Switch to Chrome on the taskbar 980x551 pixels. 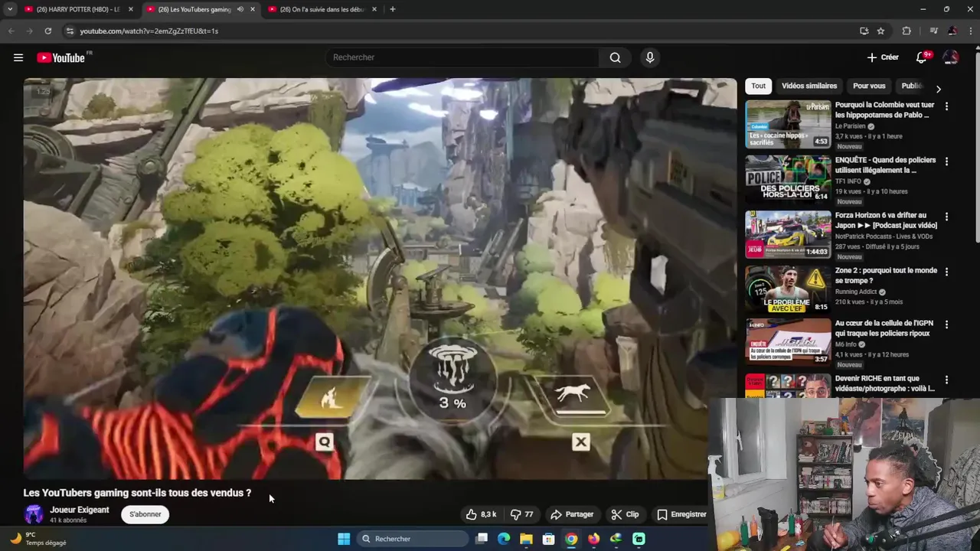tap(571, 539)
